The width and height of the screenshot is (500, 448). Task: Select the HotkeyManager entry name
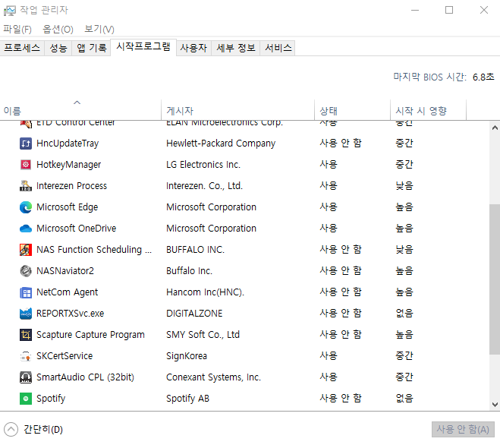click(x=68, y=165)
